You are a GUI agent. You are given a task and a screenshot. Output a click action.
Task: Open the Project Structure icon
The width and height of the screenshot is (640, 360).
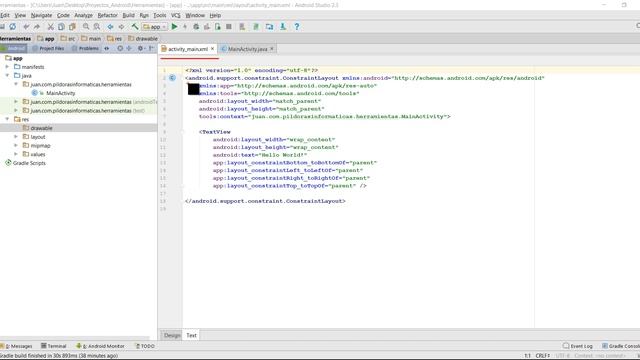[269, 27]
